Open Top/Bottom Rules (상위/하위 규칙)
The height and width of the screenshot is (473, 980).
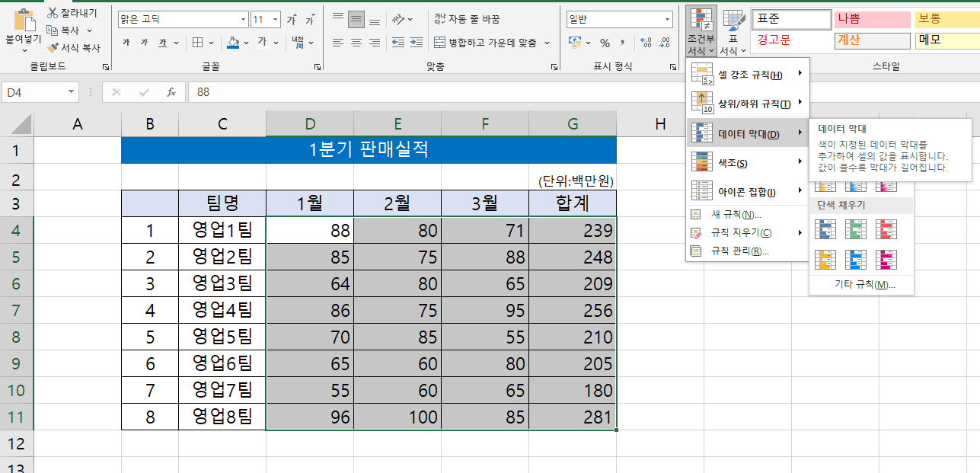748,103
